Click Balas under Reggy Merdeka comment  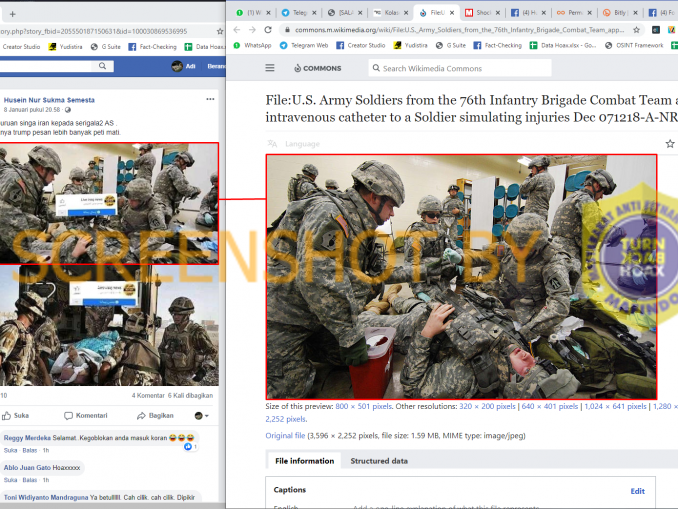[29, 450]
